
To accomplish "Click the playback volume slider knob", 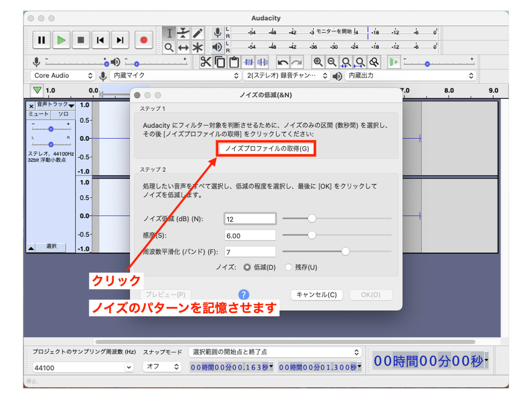I will point(137,64).
